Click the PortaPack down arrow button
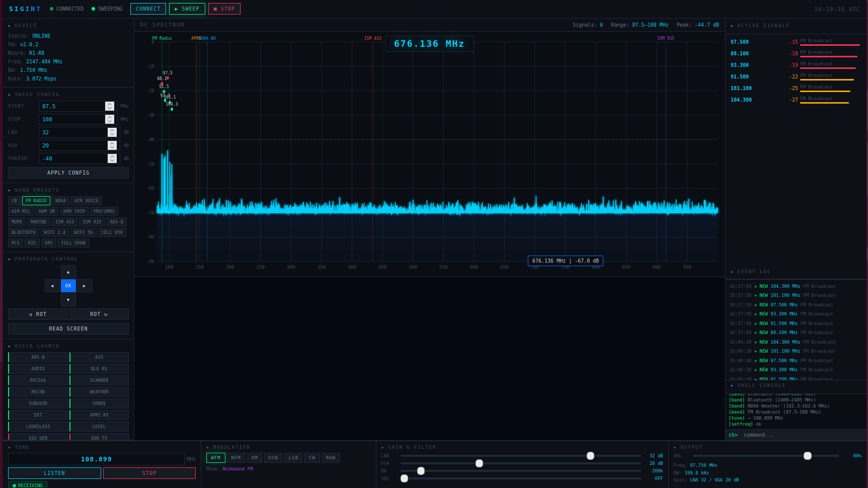Viewport: 868px width, 488px height. tap(68, 300)
